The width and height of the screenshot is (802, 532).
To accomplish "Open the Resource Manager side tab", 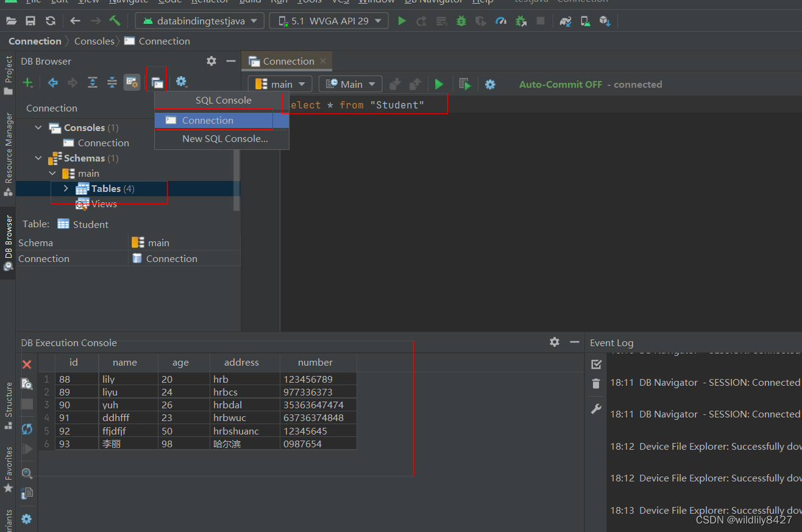I will click(x=8, y=155).
